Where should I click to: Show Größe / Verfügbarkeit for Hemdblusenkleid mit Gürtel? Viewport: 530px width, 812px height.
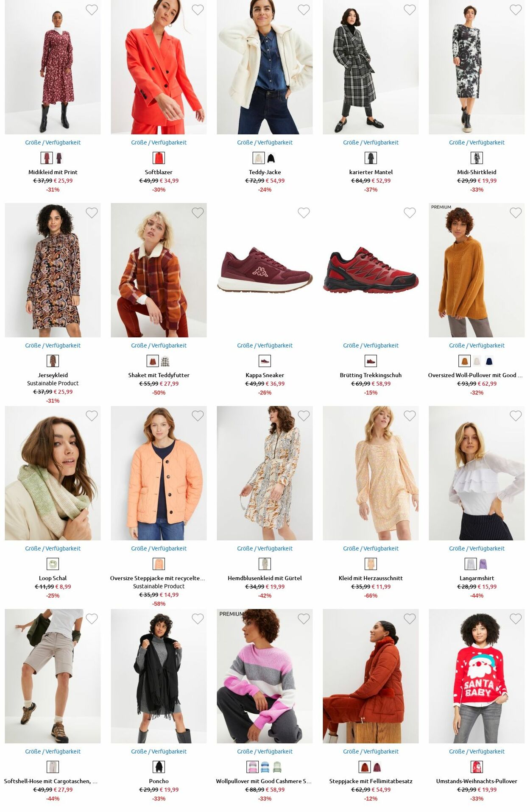tap(265, 548)
